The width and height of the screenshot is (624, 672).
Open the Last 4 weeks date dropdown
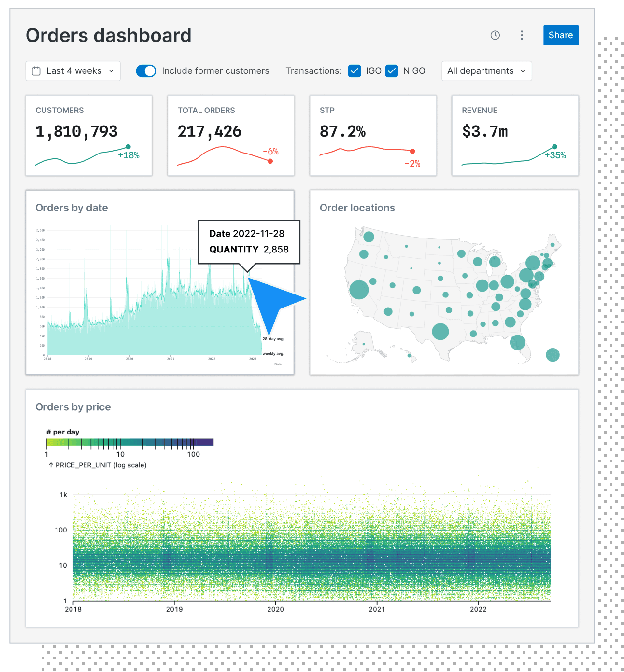click(73, 71)
